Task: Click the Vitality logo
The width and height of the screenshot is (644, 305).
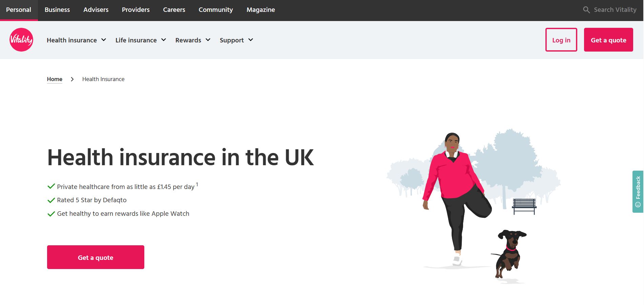Action: (x=21, y=40)
